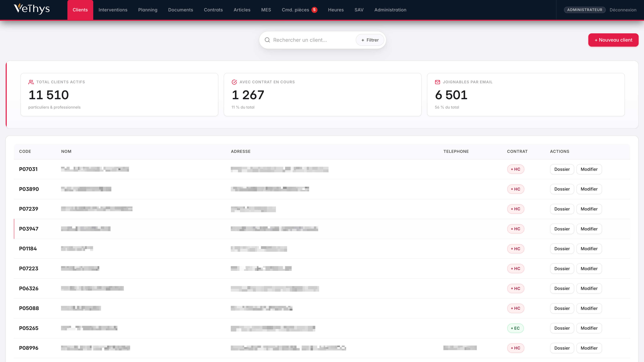Click Modifier on row P03890

point(589,189)
